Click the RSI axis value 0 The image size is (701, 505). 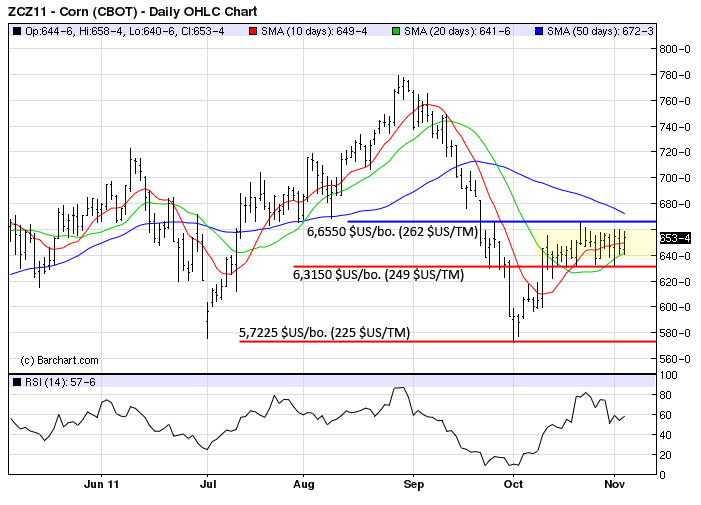click(663, 475)
